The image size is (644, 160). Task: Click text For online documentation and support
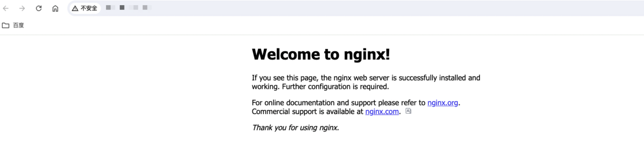pos(314,103)
